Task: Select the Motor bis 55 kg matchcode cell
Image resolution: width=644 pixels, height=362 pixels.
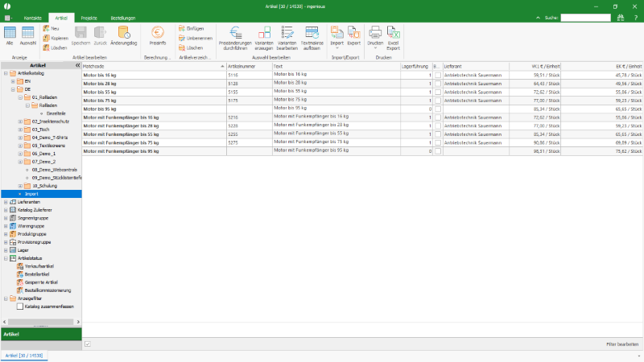Action: 154,92
